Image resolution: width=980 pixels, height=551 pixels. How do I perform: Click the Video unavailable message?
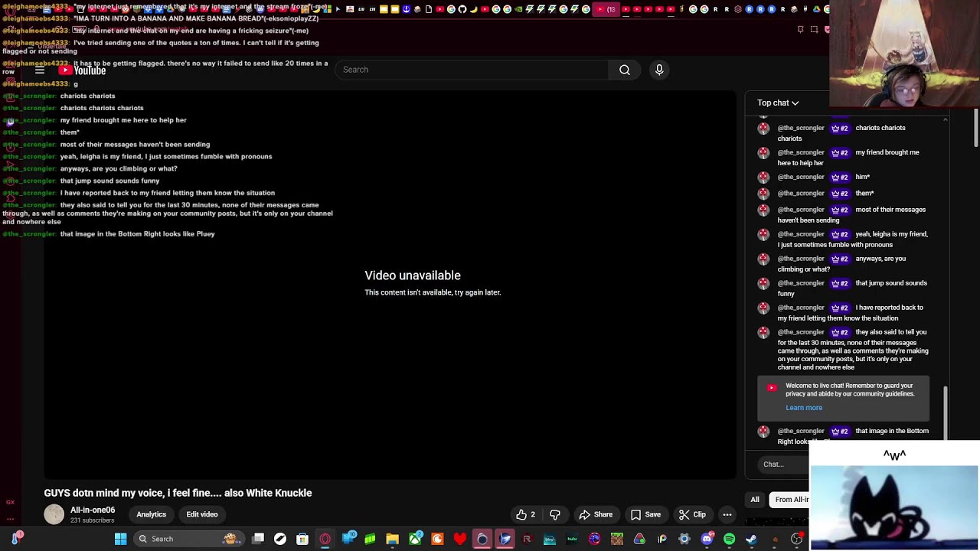point(413,275)
